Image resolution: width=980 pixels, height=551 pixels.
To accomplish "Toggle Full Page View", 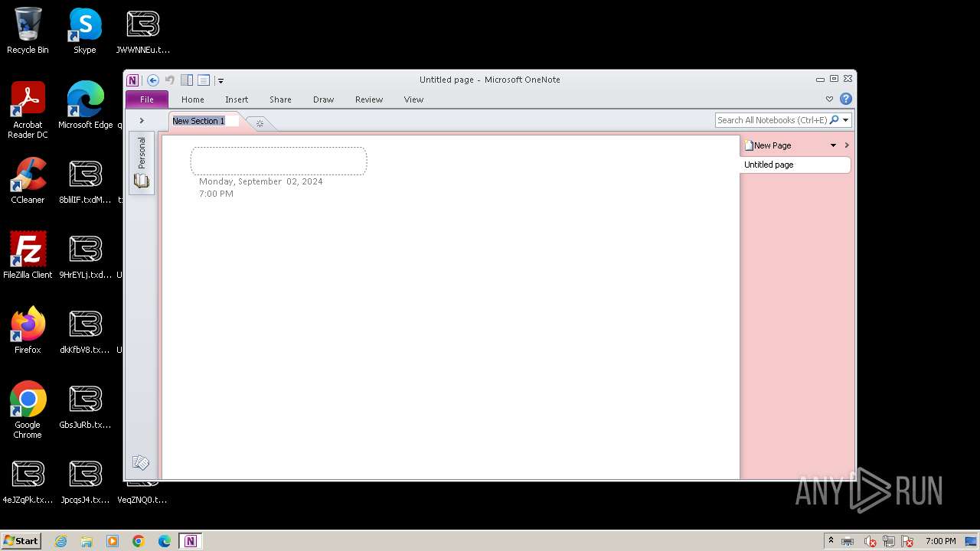I will coord(204,80).
